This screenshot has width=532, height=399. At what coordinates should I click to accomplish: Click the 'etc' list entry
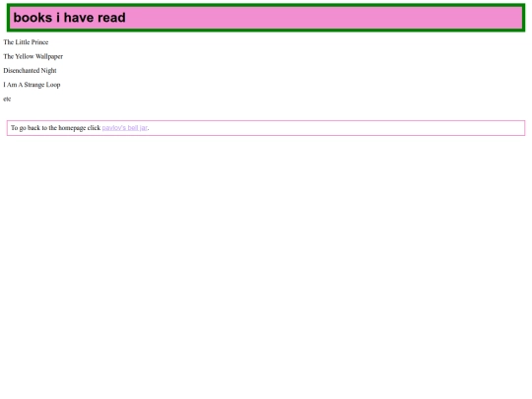[x=7, y=100]
